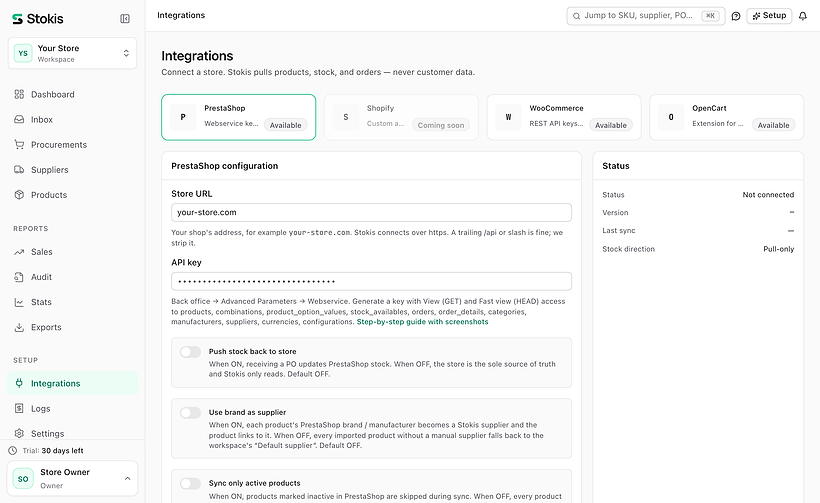Click the Sales trend icon
The width and height of the screenshot is (820, 503).
19,252
